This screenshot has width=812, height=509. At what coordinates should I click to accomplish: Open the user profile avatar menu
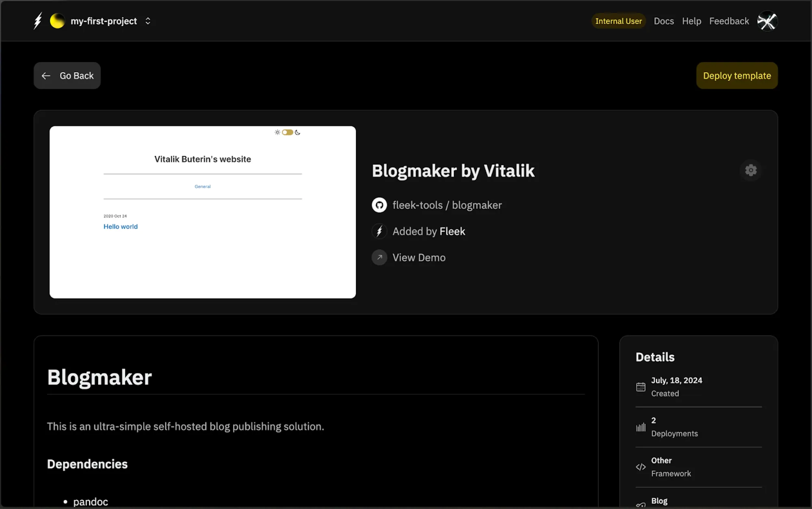(767, 21)
